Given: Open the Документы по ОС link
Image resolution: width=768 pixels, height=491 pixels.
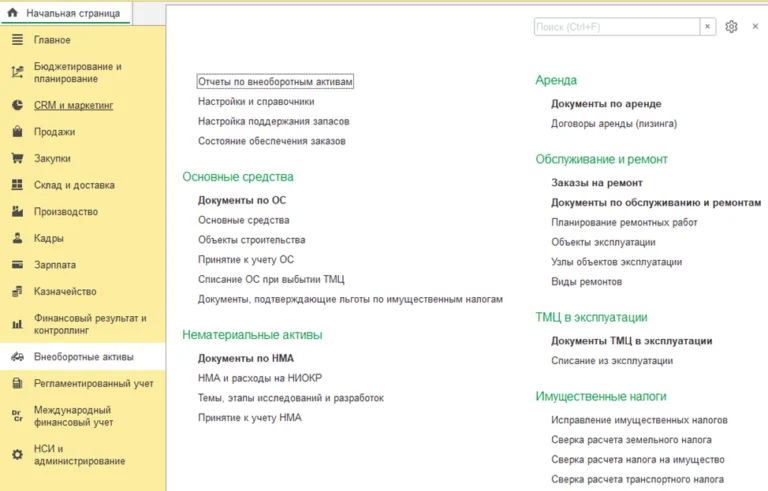Looking at the screenshot, I should coord(242,200).
